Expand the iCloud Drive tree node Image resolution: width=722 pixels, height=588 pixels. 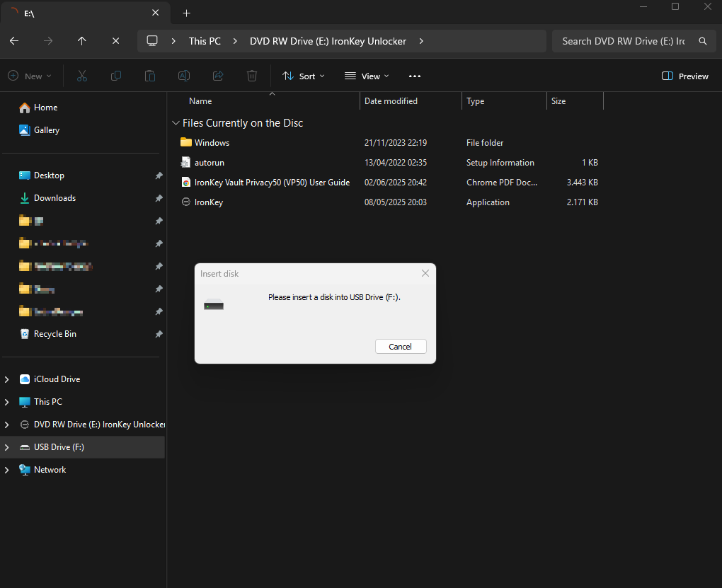[x=7, y=379]
